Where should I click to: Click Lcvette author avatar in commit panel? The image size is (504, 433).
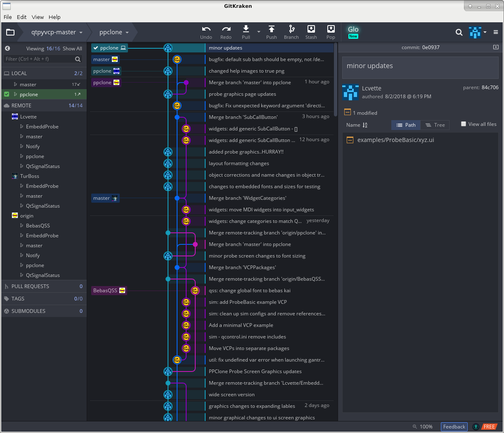350,92
